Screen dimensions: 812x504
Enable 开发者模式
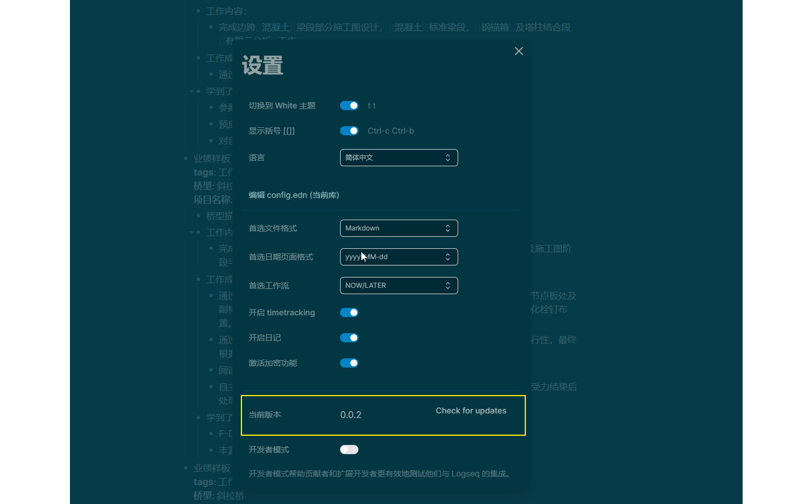pos(349,450)
